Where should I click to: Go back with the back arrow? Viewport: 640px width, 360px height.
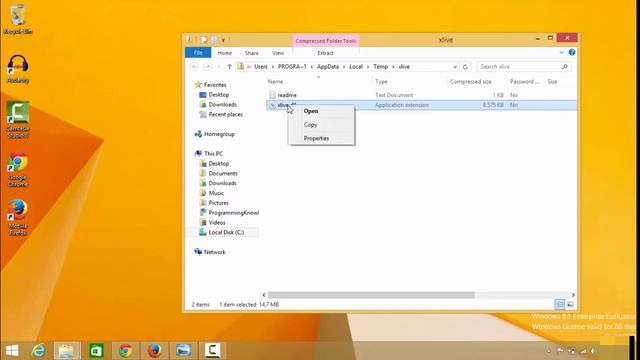(x=195, y=67)
